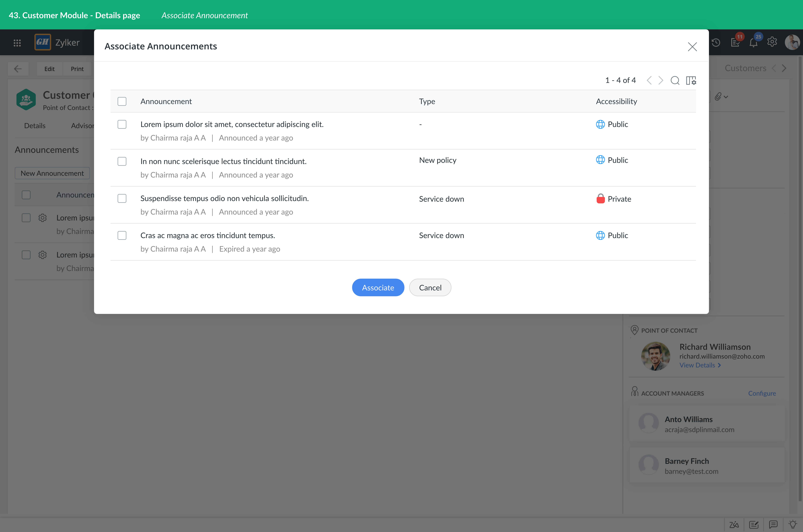Click the 'New policy' type cell
Viewport: 803px width, 532px height.
pos(438,160)
